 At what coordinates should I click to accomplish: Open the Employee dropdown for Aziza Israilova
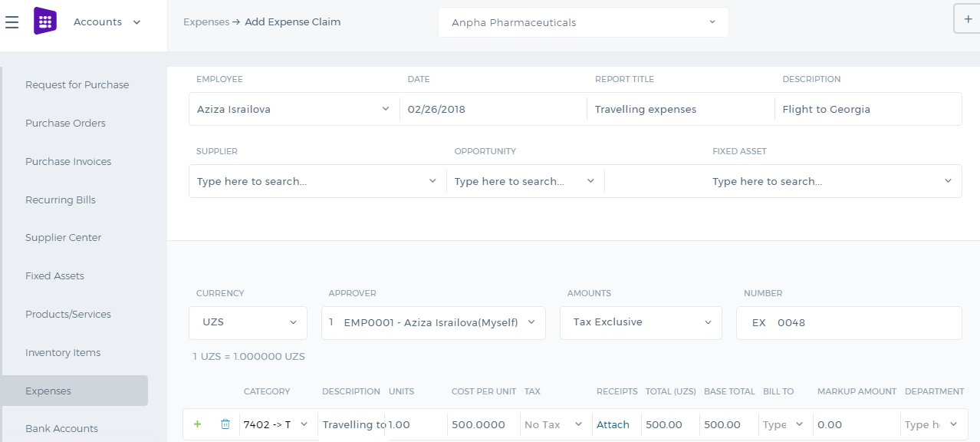coord(294,109)
